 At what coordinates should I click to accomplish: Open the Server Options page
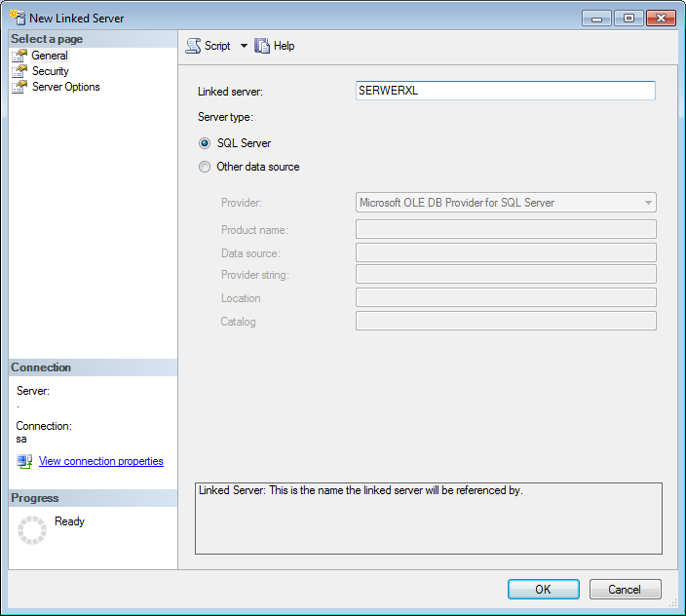tap(66, 87)
